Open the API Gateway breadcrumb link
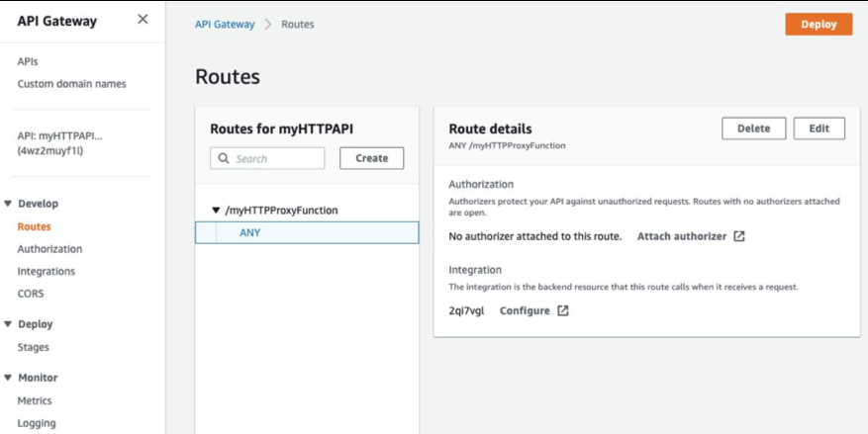The image size is (868, 434). (x=225, y=25)
